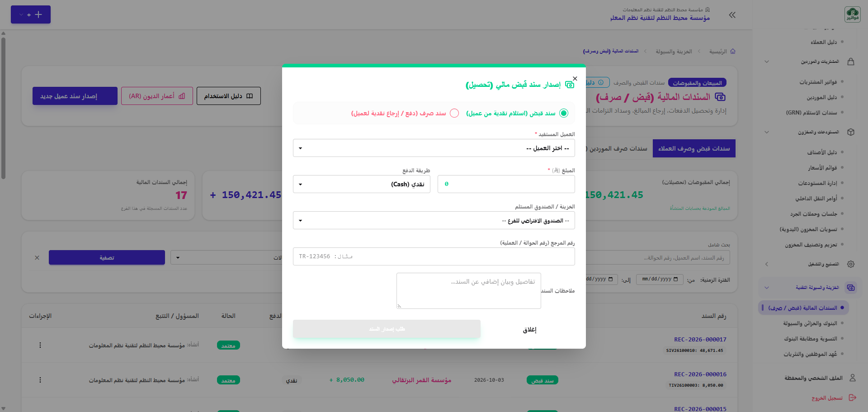Image resolution: width=868 pixels, height=412 pixels.
Task: Open the العميل المستفيد customer dropdown
Action: click(x=434, y=148)
